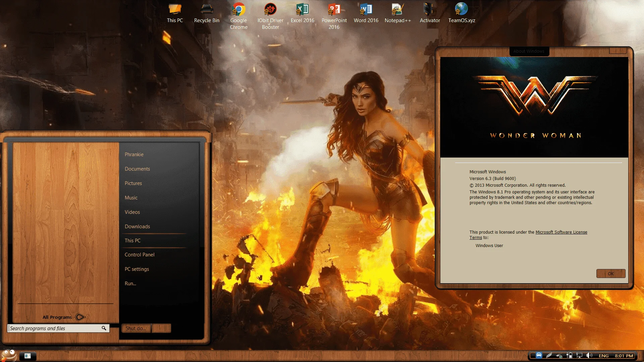The width and height of the screenshot is (644, 362).
Task: Click OK in the About Windows dialog
Action: (611, 274)
